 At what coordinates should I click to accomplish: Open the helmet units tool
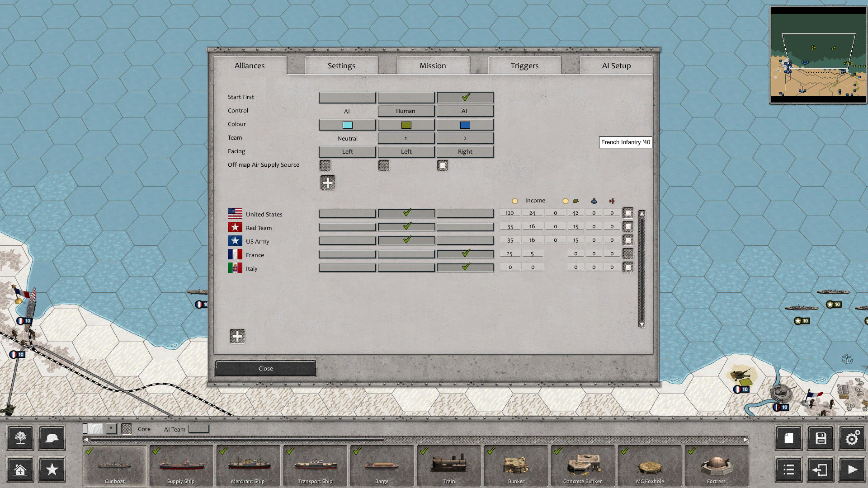coord(52,438)
